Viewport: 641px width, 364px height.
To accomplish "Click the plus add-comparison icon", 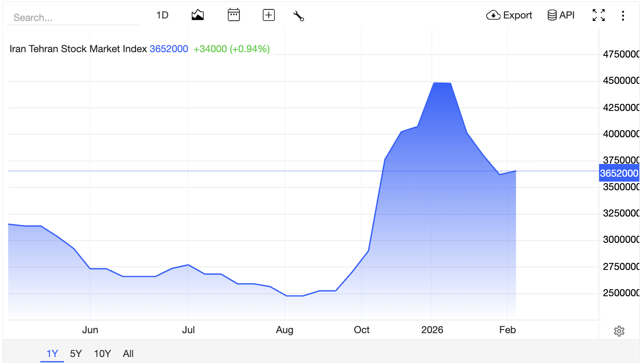I will point(269,15).
